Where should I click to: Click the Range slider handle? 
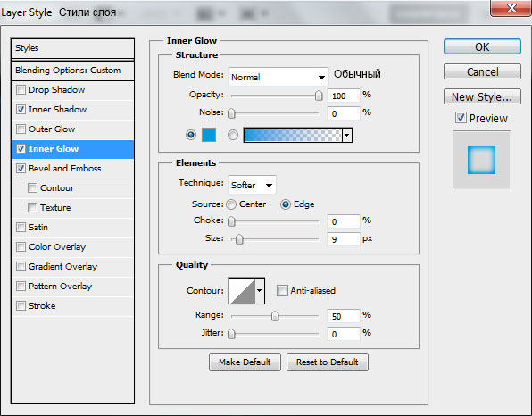(275, 316)
